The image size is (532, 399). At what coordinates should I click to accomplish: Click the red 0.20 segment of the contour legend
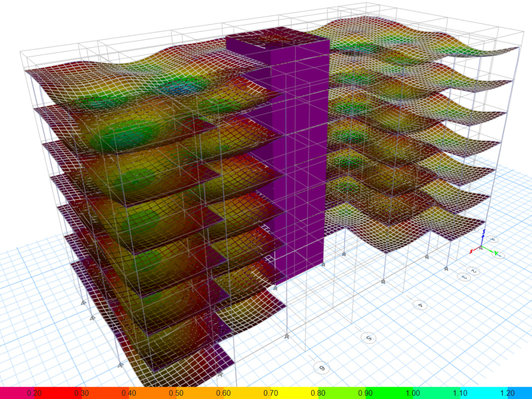point(32,393)
